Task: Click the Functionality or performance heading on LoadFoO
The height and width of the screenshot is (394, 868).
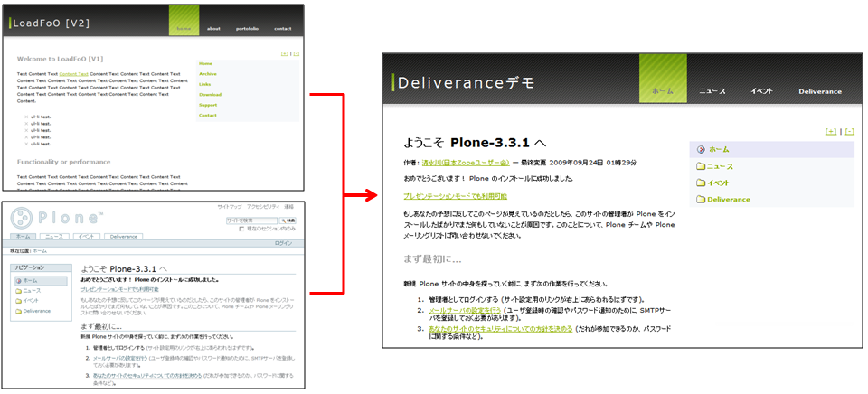Action: pos(63,162)
